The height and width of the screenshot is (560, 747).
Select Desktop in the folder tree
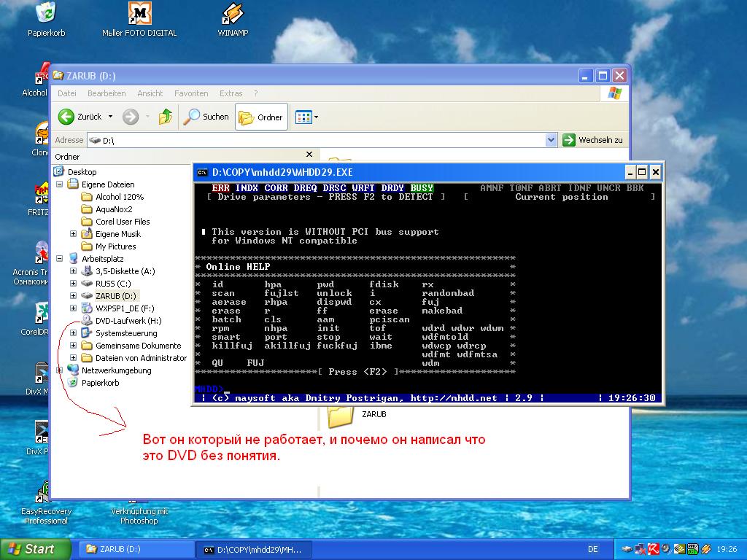(82, 172)
